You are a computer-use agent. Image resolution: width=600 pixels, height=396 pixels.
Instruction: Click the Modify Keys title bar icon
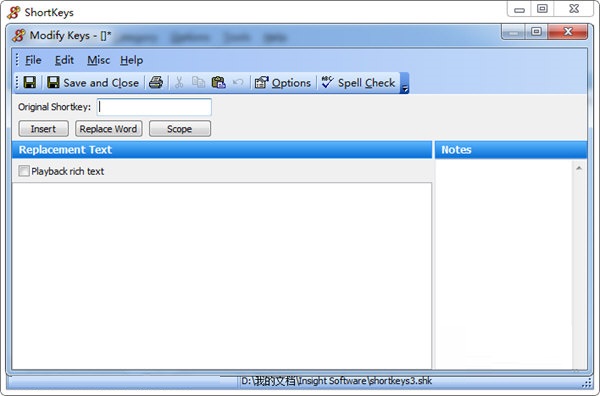(18, 36)
